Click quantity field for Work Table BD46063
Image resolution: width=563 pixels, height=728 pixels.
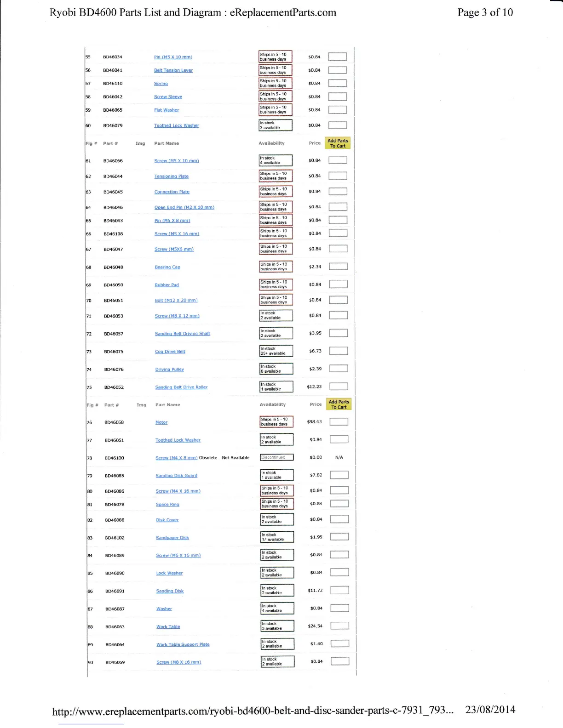pyautogui.click(x=340, y=626)
